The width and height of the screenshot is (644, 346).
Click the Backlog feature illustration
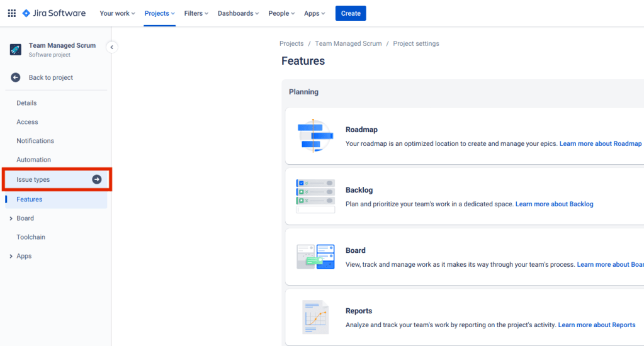315,196
